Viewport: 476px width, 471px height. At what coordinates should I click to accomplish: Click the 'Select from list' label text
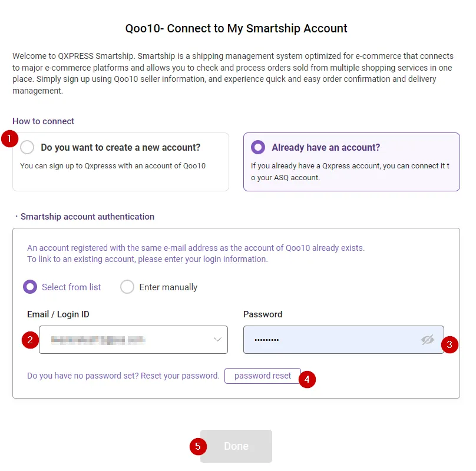pyautogui.click(x=71, y=287)
